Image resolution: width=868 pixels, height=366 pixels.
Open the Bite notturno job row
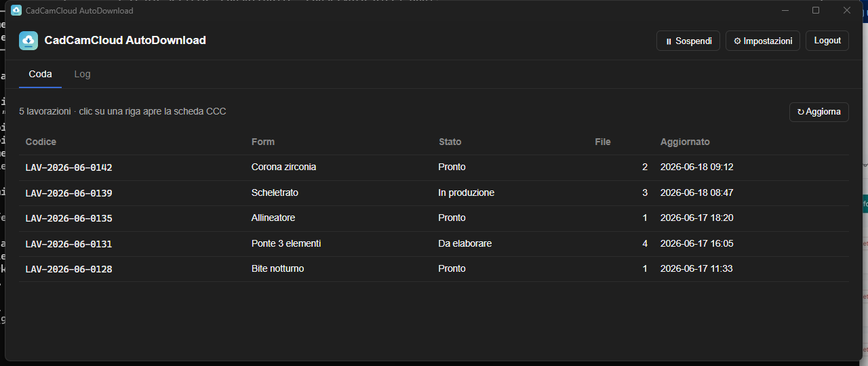[x=434, y=269]
